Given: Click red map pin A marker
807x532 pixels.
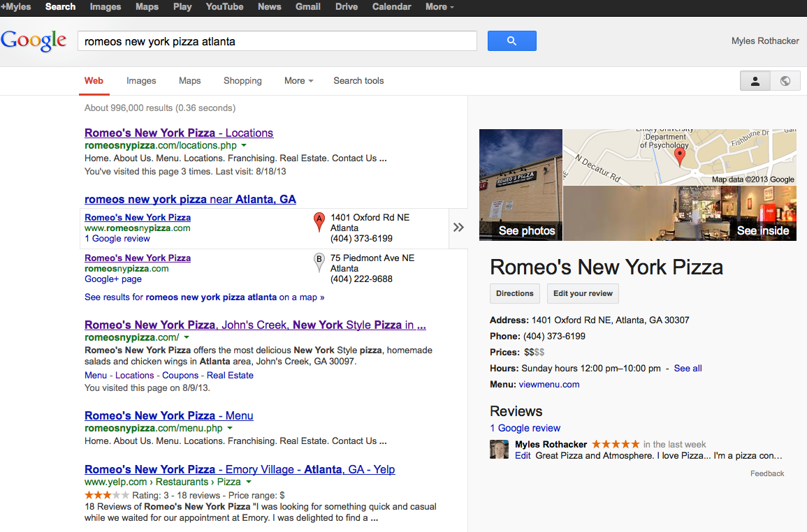Looking at the screenshot, I should tap(319, 222).
